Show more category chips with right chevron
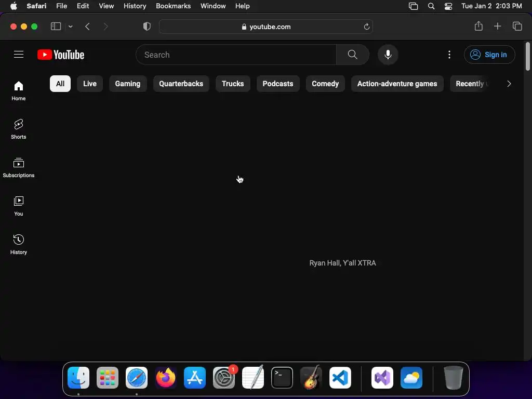 509,84
